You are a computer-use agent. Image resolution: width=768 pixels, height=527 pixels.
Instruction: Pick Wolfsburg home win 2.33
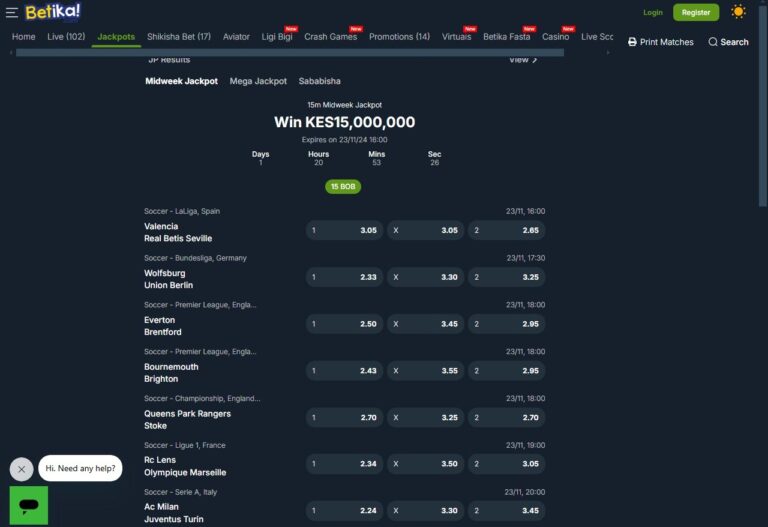(x=344, y=277)
